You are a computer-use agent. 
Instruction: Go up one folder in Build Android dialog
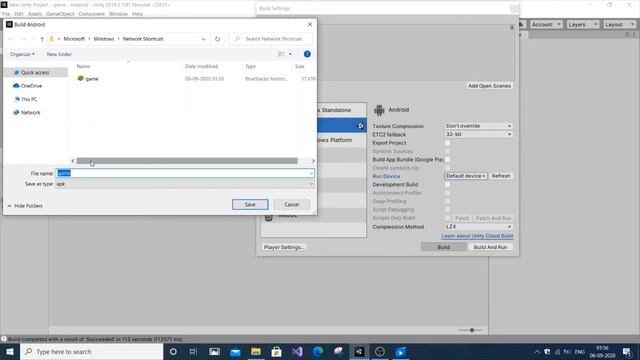pos(42,39)
